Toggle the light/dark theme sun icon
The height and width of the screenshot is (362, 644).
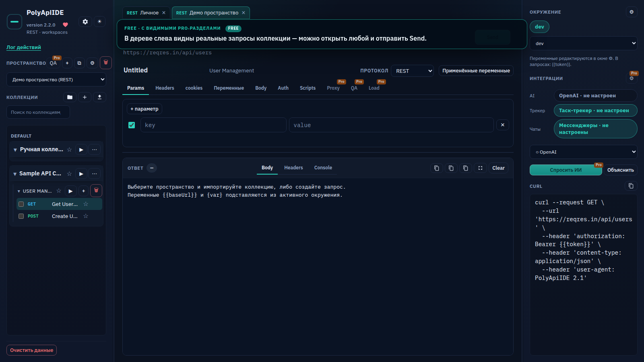[99, 22]
